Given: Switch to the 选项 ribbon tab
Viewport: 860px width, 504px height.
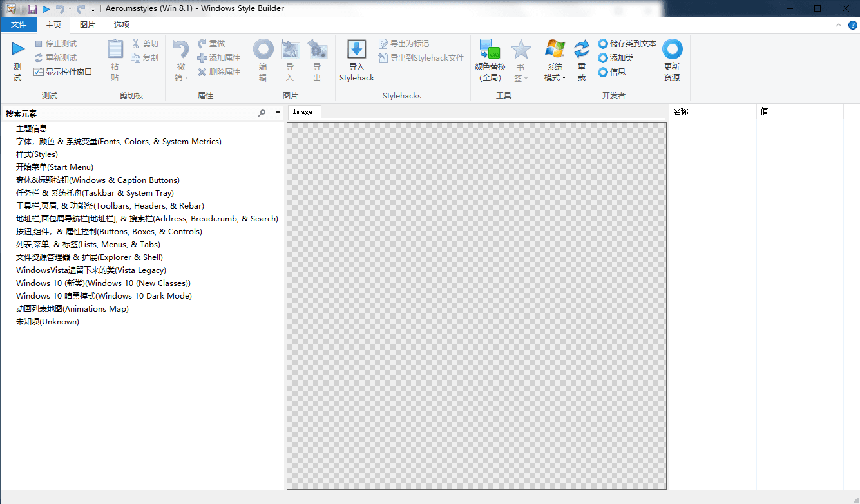Looking at the screenshot, I should (122, 24).
